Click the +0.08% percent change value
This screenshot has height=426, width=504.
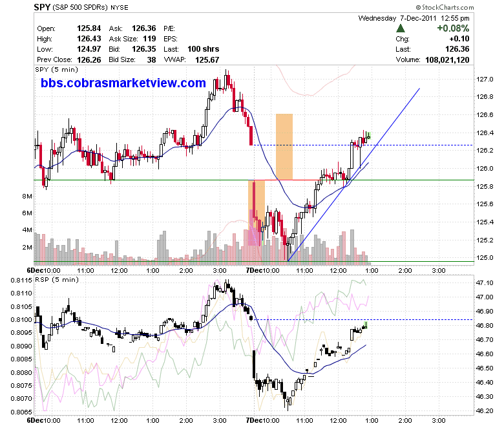pos(453,28)
